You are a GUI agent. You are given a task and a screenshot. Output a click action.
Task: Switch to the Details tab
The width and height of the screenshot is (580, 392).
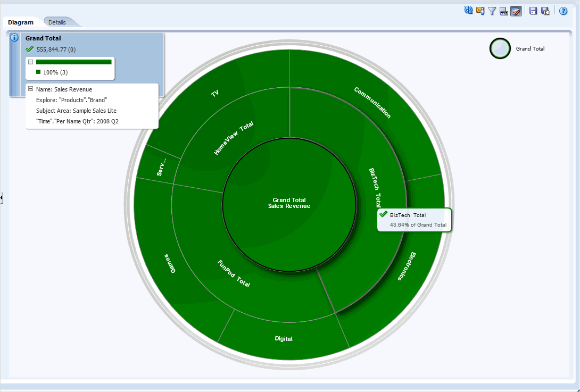(57, 22)
